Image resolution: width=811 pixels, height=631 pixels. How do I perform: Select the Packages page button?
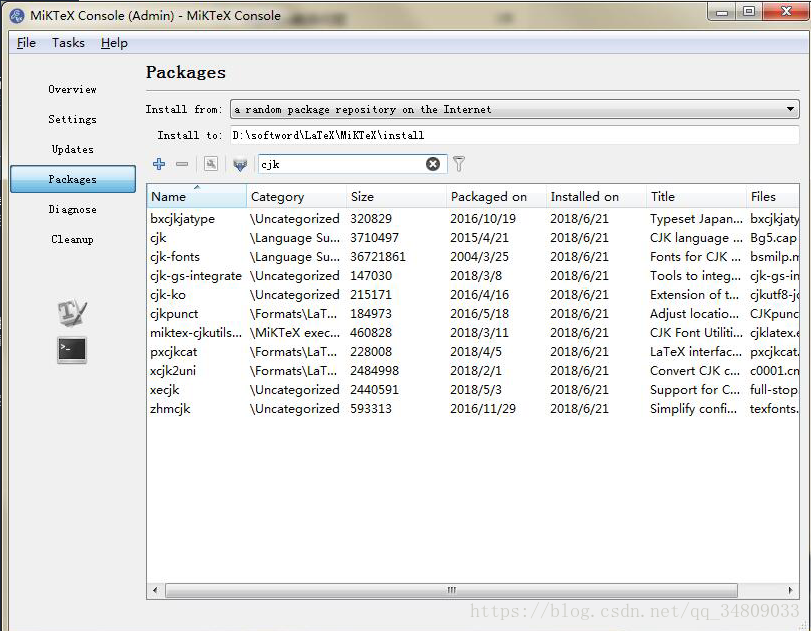[73, 179]
